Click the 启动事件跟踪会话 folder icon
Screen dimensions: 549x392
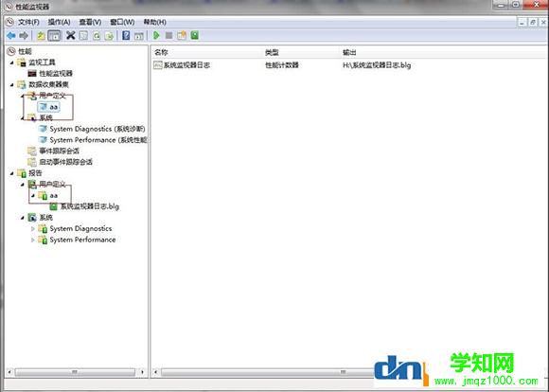(32, 162)
